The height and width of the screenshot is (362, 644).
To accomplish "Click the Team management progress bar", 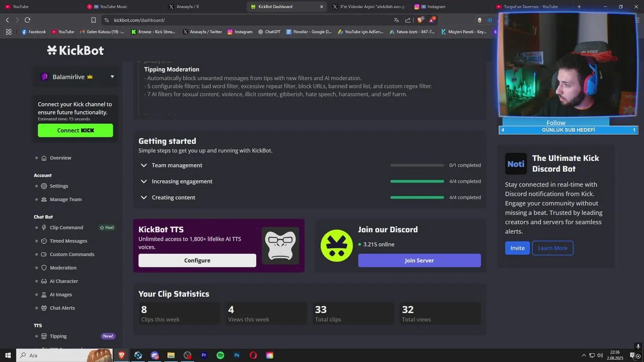I will [x=417, y=165].
